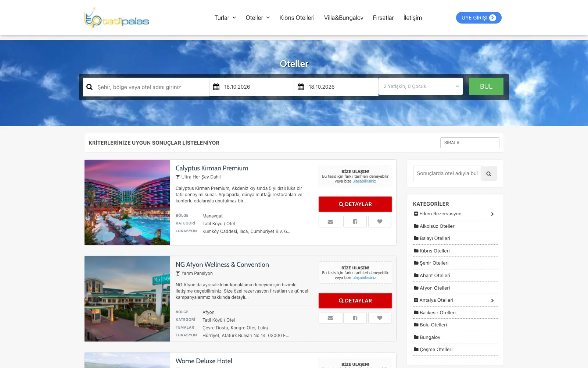
Task: Click folder icon next to Bungalov
Action: click(416, 337)
